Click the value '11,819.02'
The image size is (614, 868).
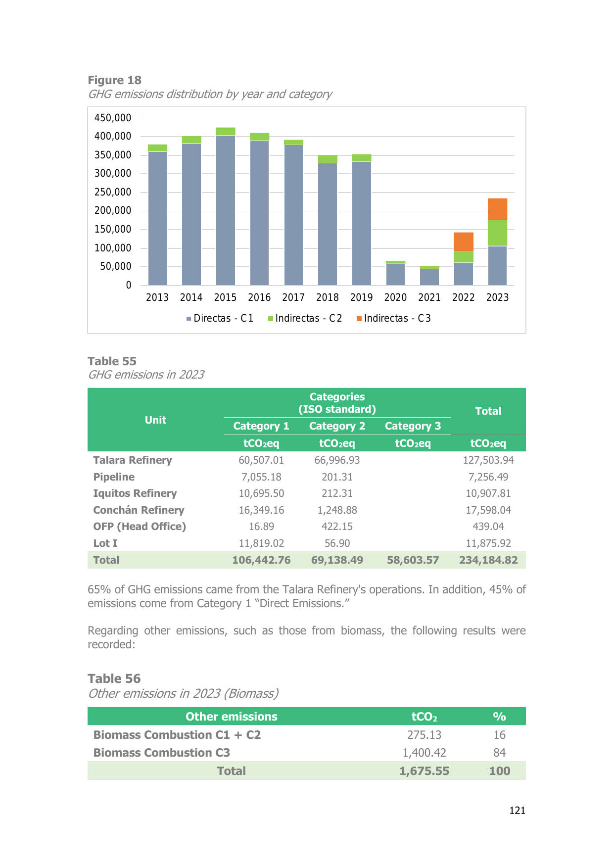pos(261,543)
